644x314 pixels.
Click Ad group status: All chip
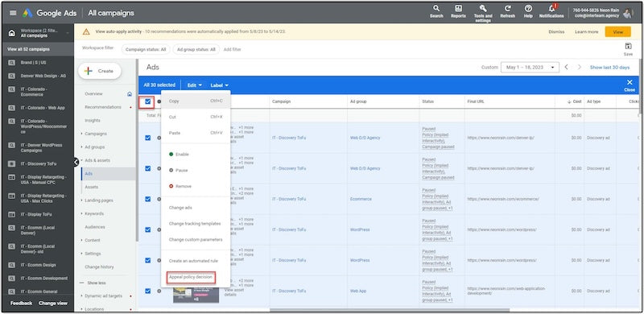click(196, 49)
